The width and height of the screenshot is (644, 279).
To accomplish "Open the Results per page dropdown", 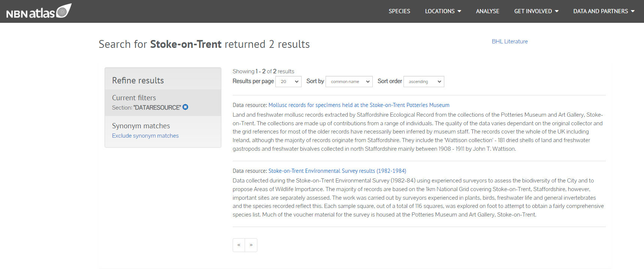I will [x=288, y=82].
